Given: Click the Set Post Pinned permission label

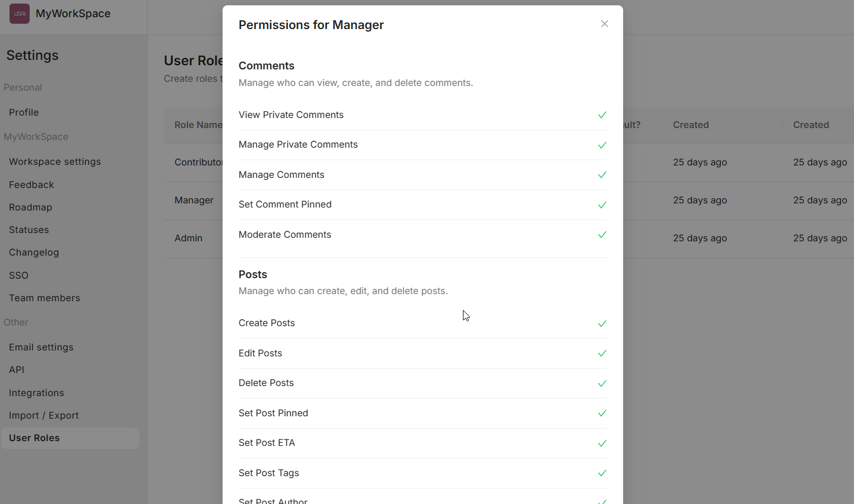Looking at the screenshot, I should [273, 413].
